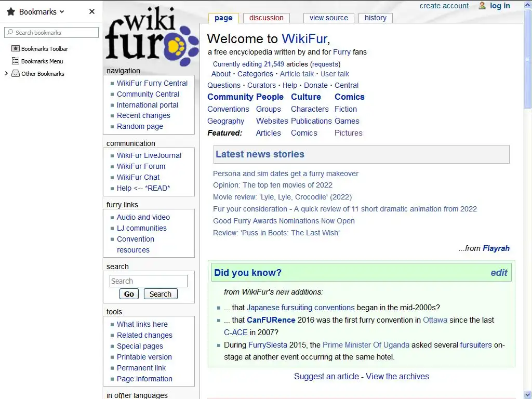The height and width of the screenshot is (399, 532).
Task: Click Suggest an article
Action: 326,376
